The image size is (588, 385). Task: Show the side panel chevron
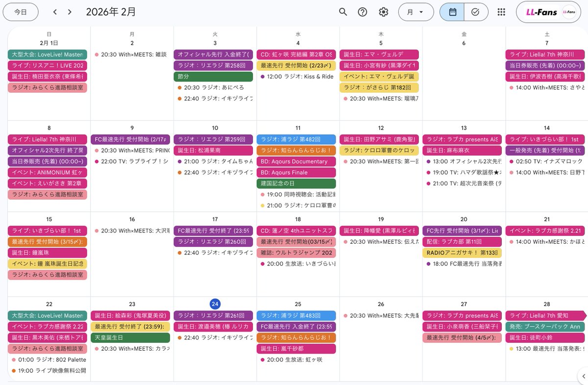[583, 376]
